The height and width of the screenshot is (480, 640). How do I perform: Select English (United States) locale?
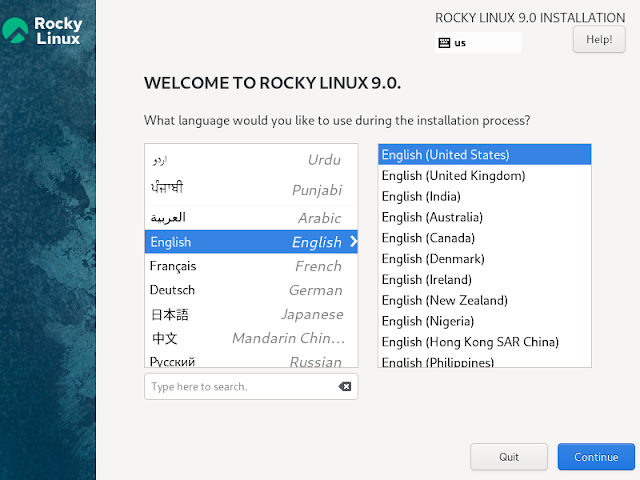[484, 155]
